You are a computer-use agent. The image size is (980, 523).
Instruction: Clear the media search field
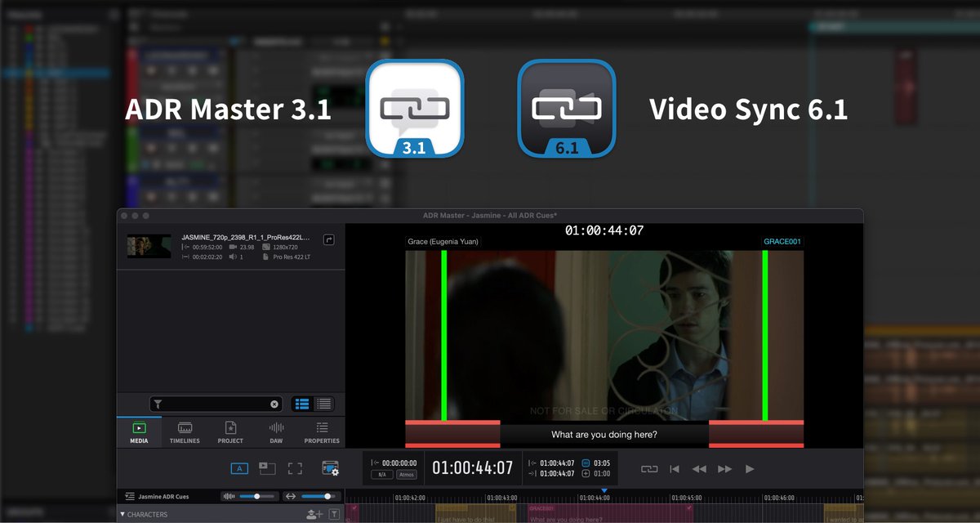[x=274, y=404]
